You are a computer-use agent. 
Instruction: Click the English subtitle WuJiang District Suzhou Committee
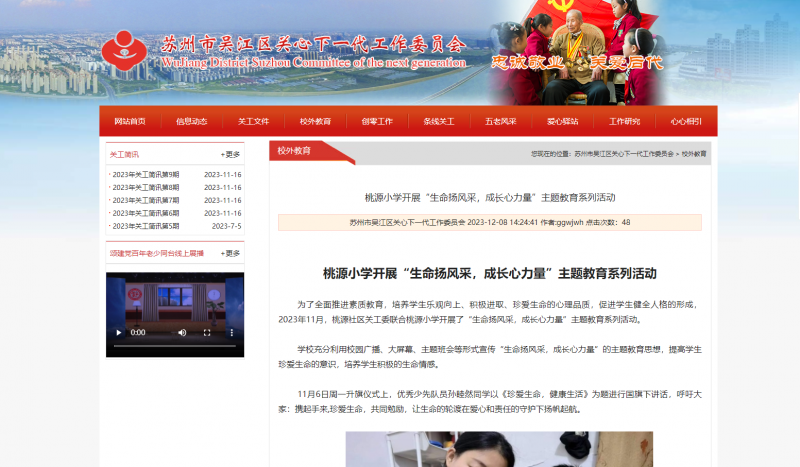pyautogui.click(x=313, y=63)
